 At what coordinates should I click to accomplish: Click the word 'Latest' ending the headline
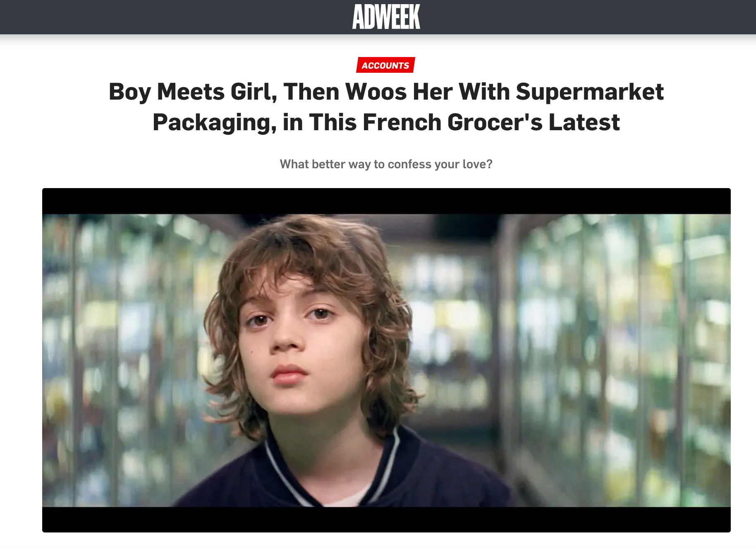pos(584,122)
